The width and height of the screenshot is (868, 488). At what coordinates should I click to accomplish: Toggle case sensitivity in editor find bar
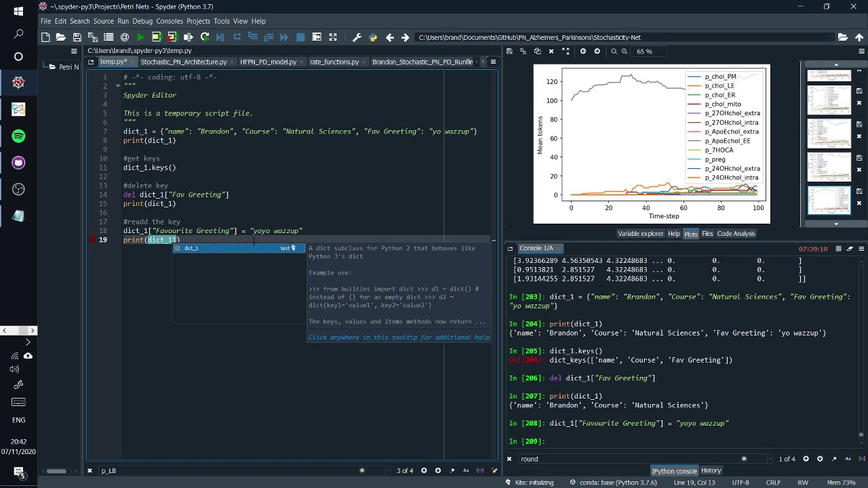[466, 470]
